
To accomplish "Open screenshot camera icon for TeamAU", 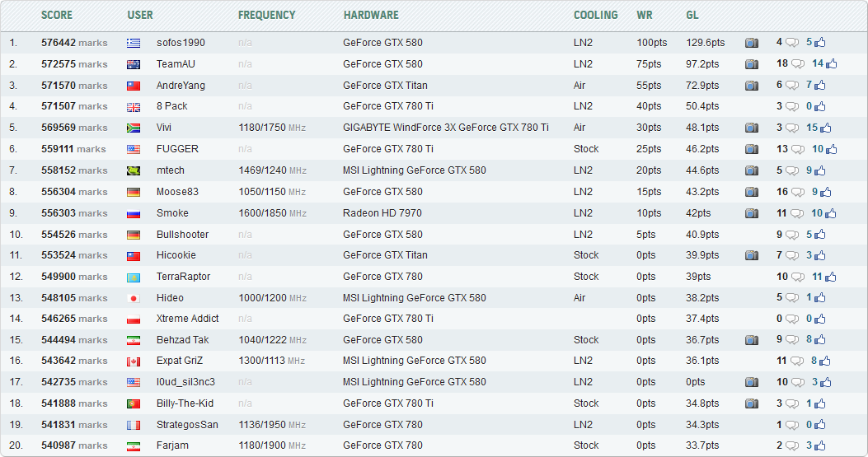I will tap(751, 64).
